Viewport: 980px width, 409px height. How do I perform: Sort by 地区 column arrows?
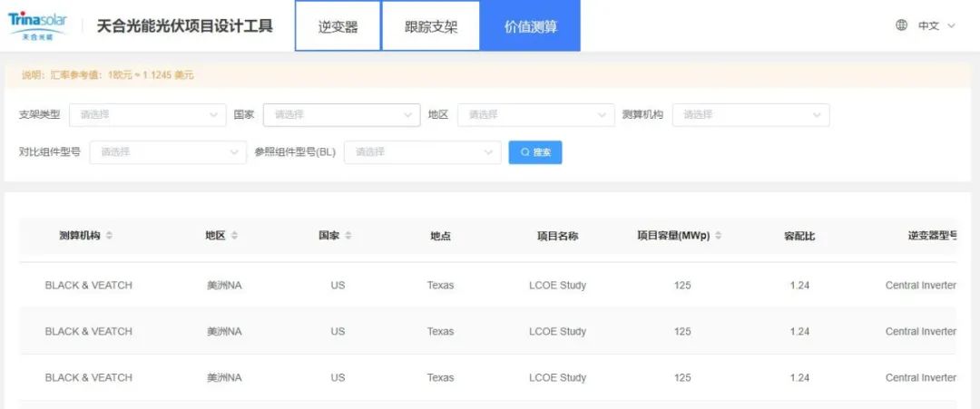(234, 236)
